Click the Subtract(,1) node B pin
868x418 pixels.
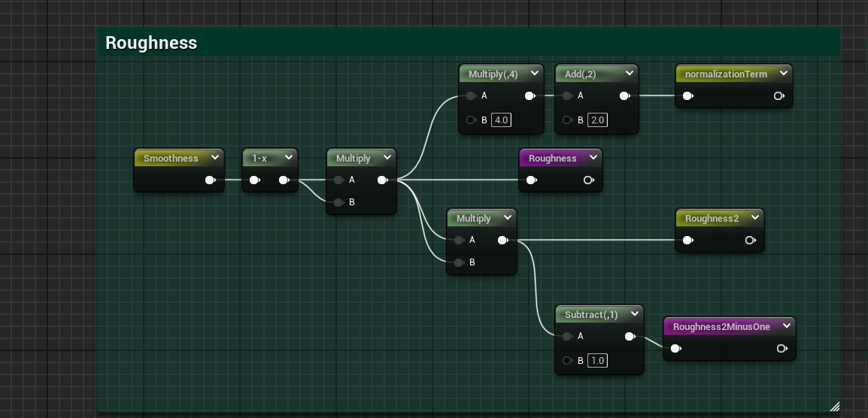point(566,361)
